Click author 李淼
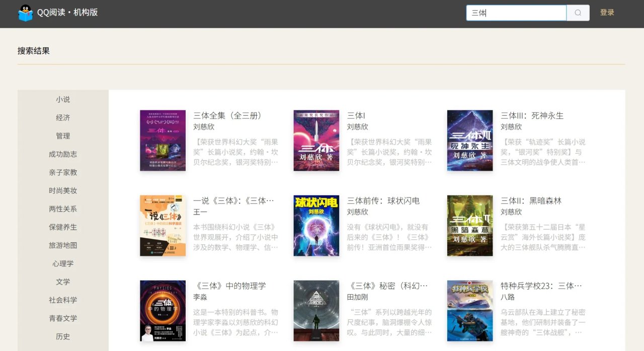Viewport: 644px width, 351px height. (200, 297)
